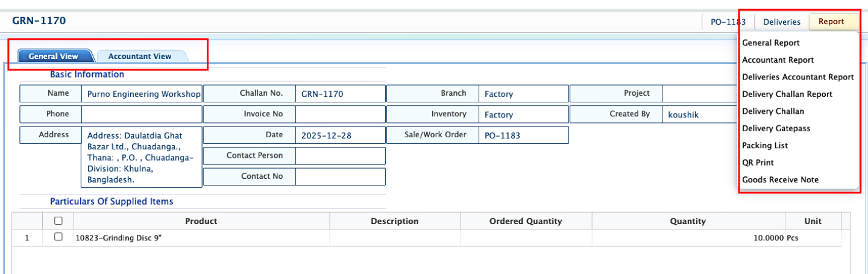Screen dimensions: 868x274
Task: Click the Invoice No input field
Action: point(340,114)
